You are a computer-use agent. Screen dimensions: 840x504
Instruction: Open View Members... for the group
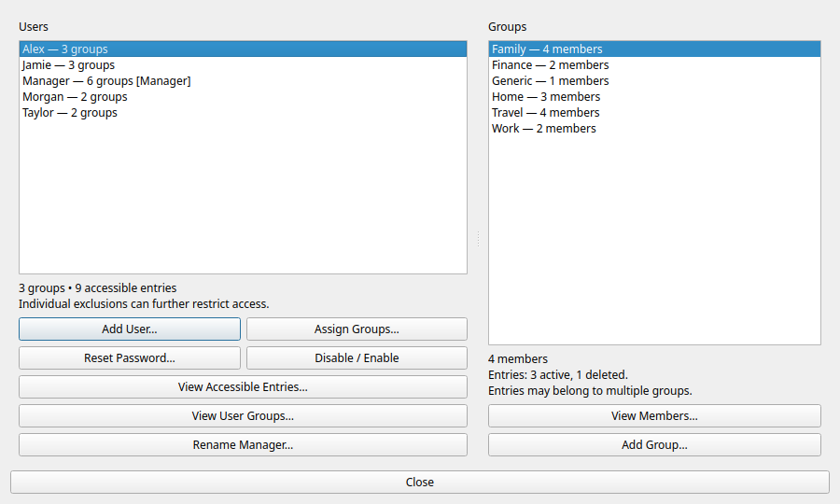[654, 415]
